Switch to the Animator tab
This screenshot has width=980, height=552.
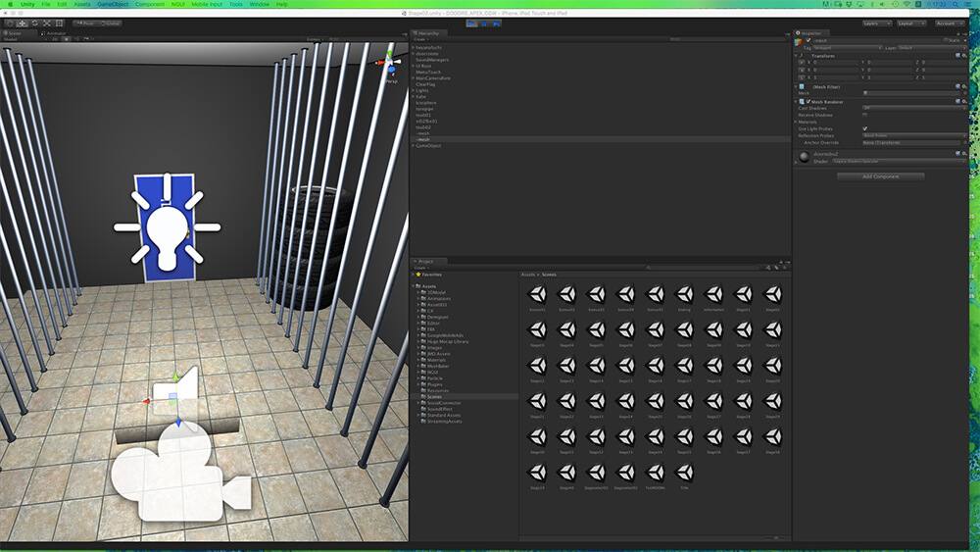pos(56,32)
